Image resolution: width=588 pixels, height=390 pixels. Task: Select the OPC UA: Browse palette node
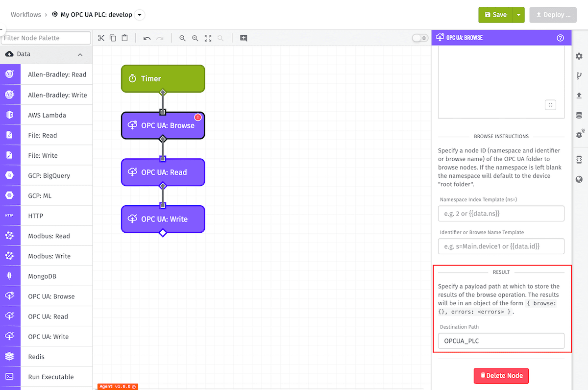click(x=46, y=296)
